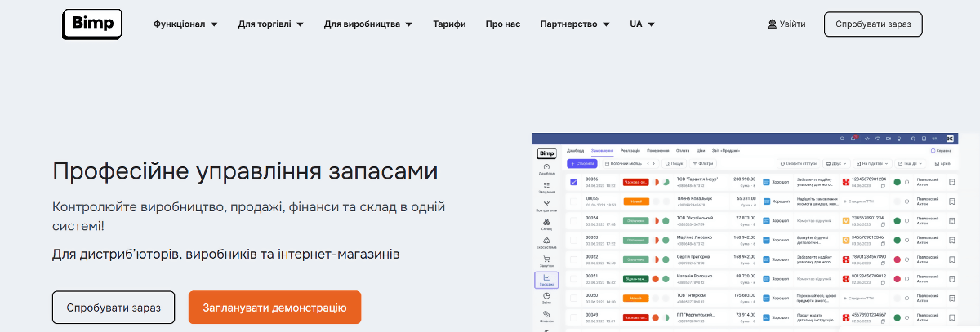
Task: Open Дашборд icon in the preview sidebar
Action: pyautogui.click(x=546, y=169)
